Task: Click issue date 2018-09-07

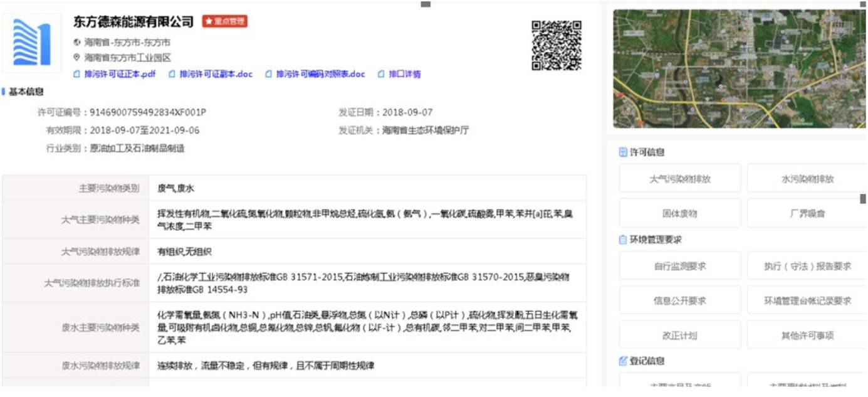Action: 407,112
